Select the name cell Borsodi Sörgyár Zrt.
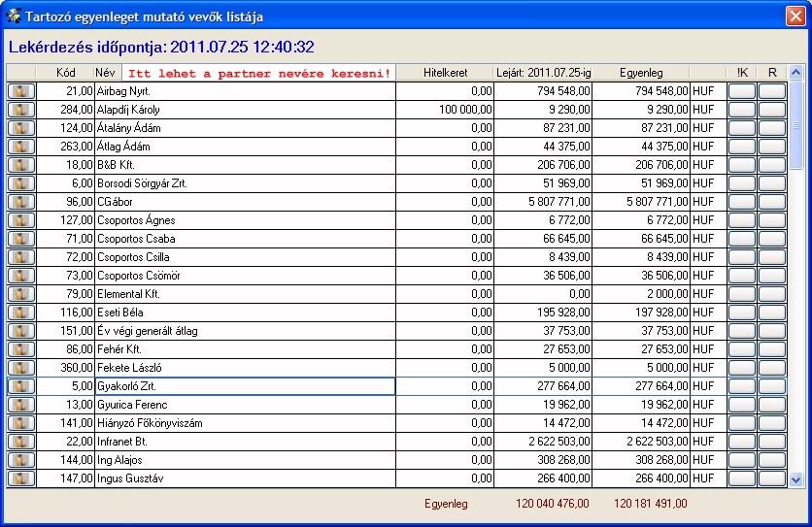 click(x=245, y=183)
